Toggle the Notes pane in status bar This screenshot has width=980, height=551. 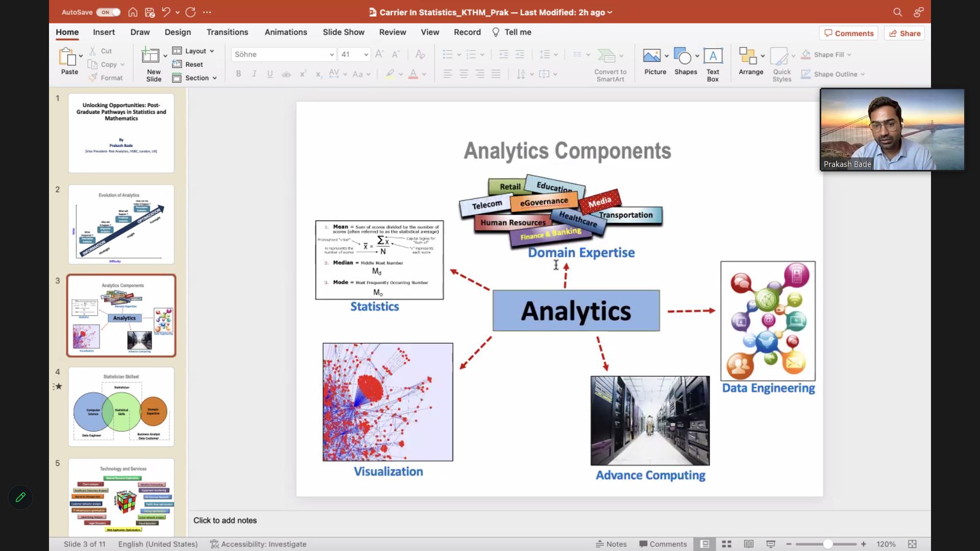(611, 544)
